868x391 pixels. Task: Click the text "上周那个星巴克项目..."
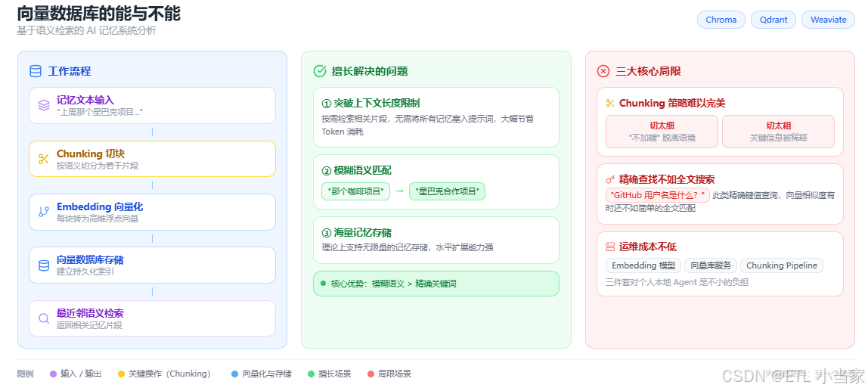point(100,112)
